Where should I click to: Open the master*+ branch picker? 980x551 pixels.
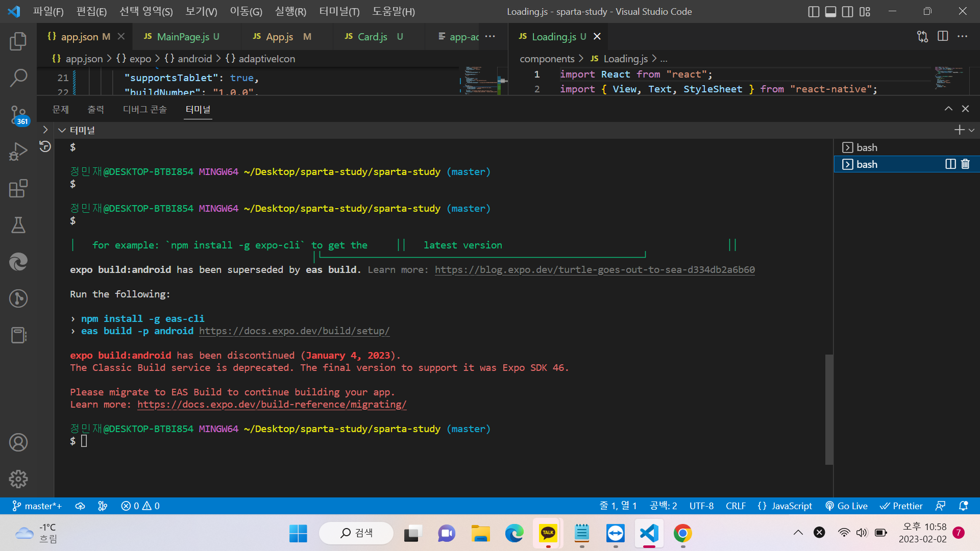(x=37, y=506)
